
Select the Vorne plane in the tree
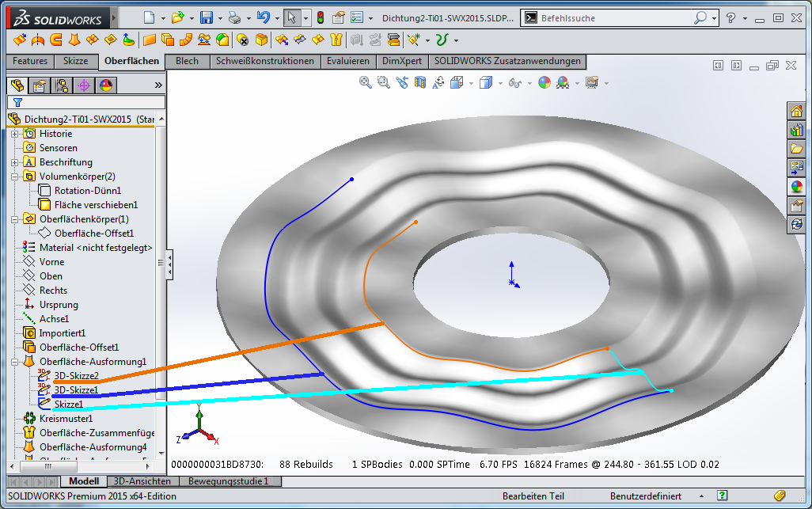(x=51, y=262)
